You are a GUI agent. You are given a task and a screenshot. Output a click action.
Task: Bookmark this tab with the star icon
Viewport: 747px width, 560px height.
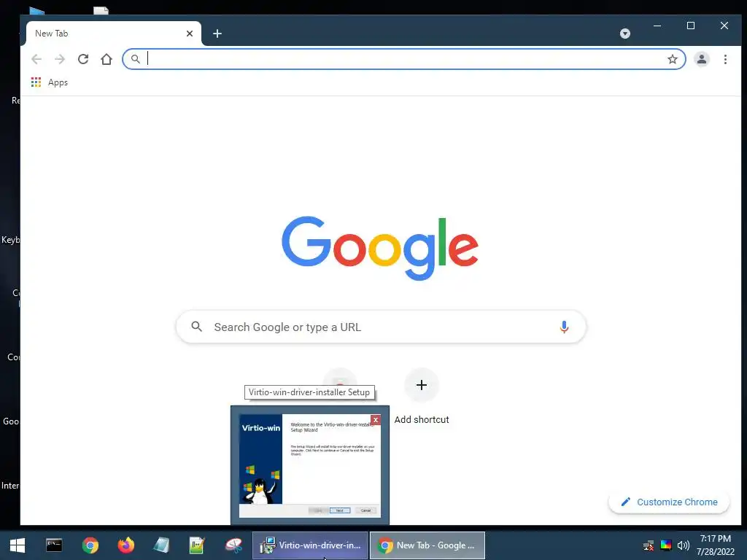672,59
